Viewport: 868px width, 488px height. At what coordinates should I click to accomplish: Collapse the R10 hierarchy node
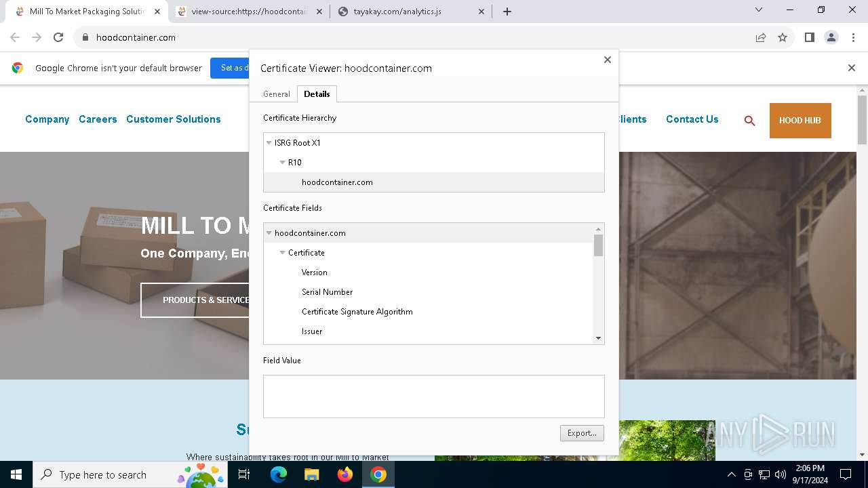click(283, 163)
